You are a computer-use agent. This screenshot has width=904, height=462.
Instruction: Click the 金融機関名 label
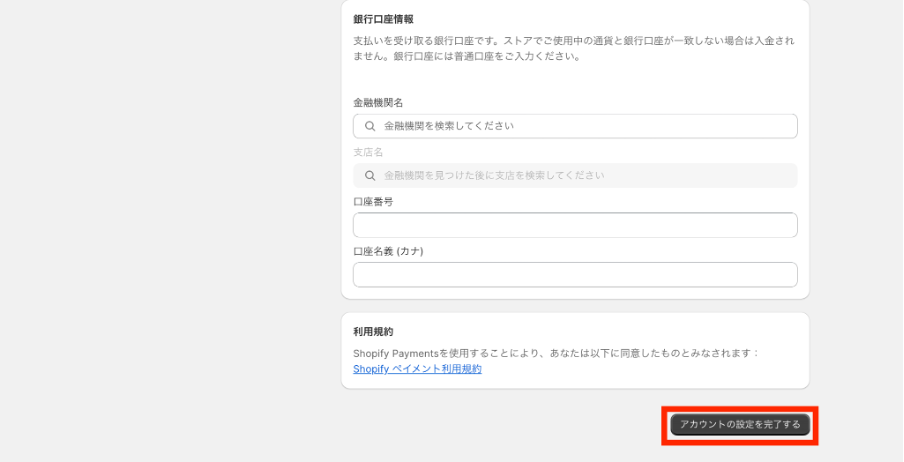click(378, 103)
